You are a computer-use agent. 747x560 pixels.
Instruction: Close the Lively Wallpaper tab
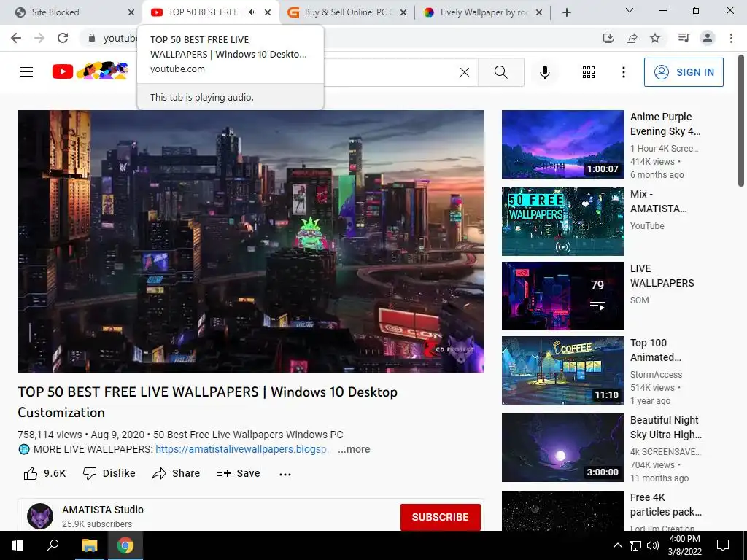(x=539, y=13)
